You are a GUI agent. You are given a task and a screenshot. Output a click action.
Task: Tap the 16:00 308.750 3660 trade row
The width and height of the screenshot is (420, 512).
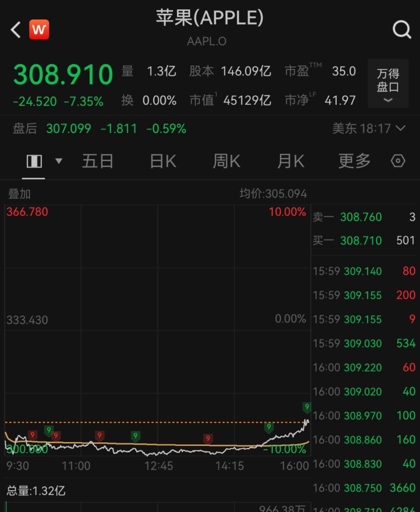[x=364, y=488]
